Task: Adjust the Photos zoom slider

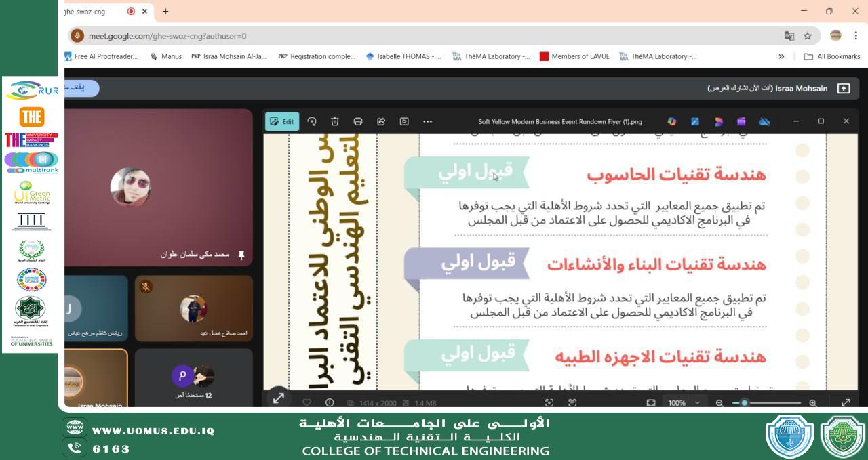Action: click(x=745, y=403)
